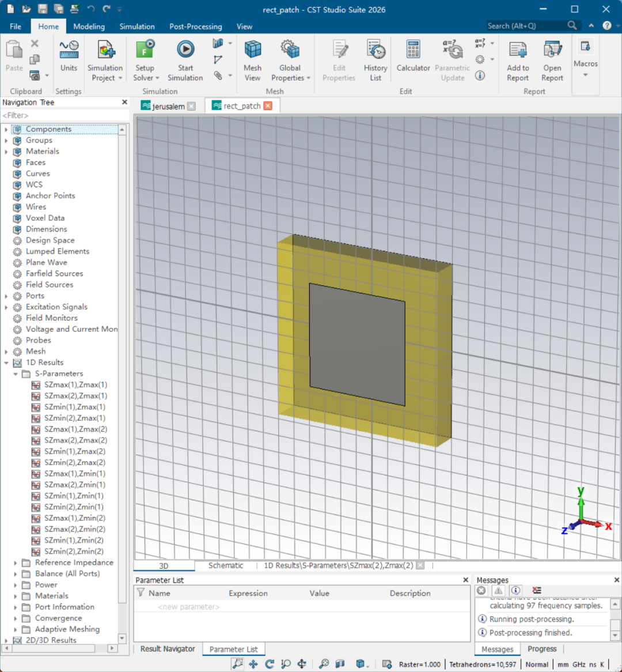This screenshot has height=672, width=622.
Task: Select the zoom rectangle tool in bottom toolbar
Action: [237, 664]
